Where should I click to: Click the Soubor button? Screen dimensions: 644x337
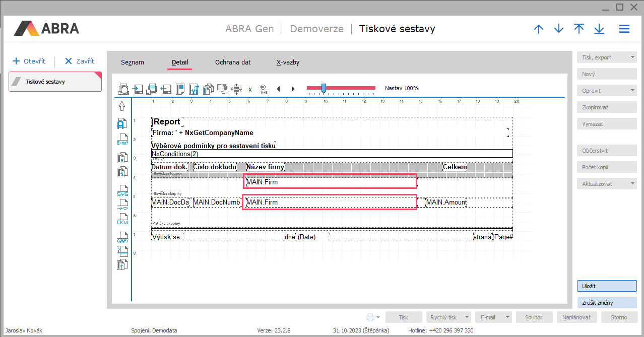(534, 317)
